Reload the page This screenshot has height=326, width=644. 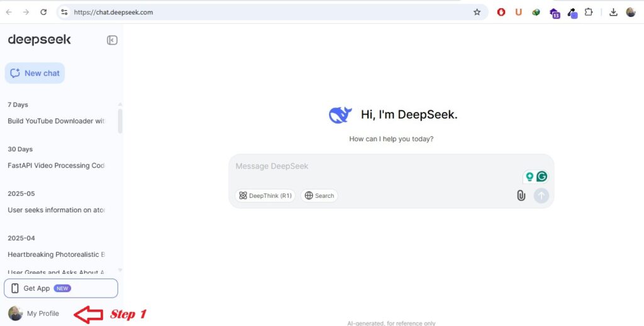click(43, 13)
